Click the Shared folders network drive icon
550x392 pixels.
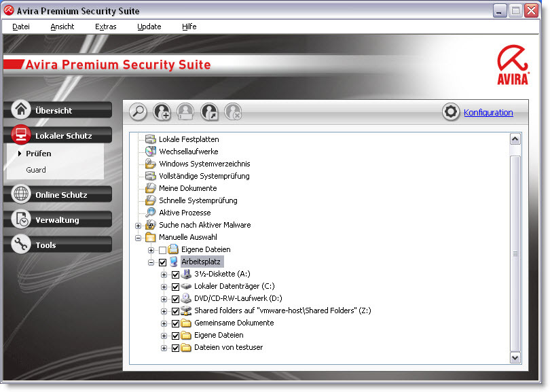(x=186, y=310)
